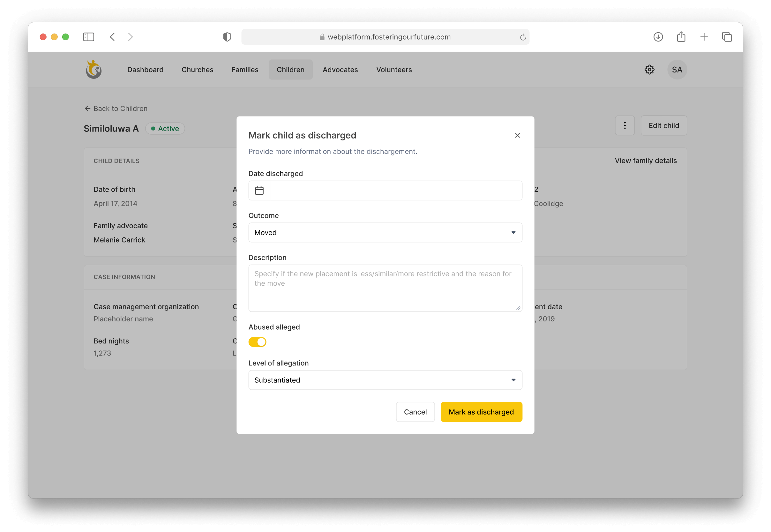Click the settings gear icon
Image resolution: width=771 pixels, height=532 pixels.
(x=649, y=70)
